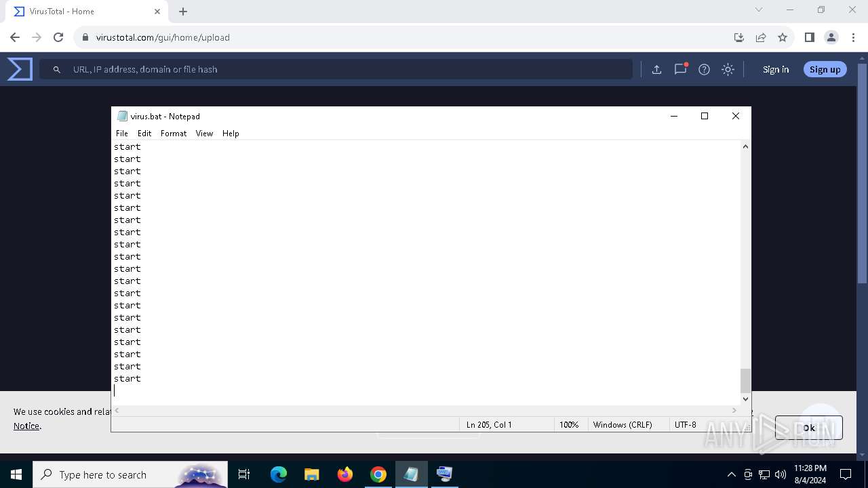
Task: Go back in Chrome
Action: [x=15, y=37]
